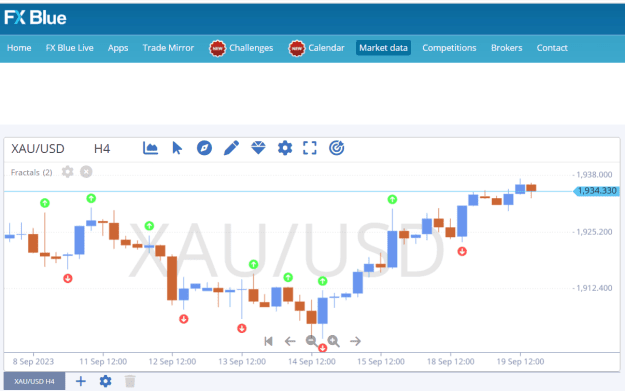Click the NEW badge beside Challenges
The image size is (625, 391).
tap(217, 48)
